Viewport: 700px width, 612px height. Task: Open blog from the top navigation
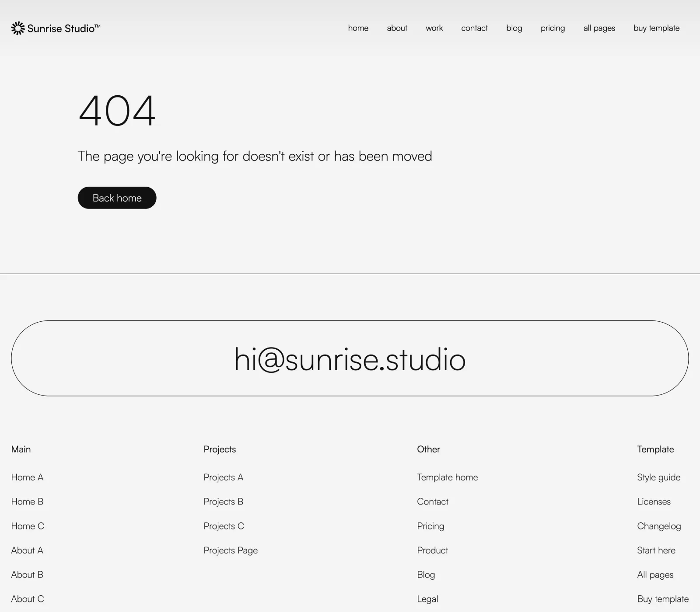tap(514, 28)
